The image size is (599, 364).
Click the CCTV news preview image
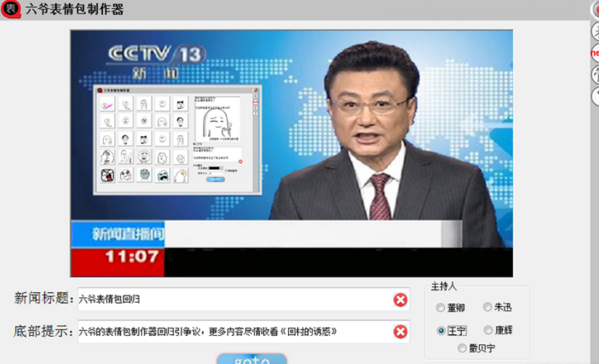291,153
